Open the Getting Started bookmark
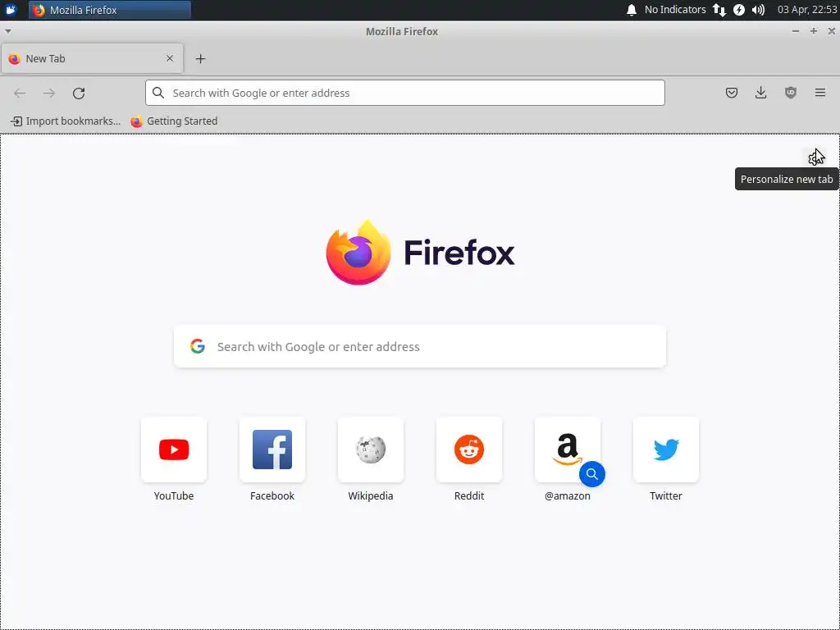Image resolution: width=840 pixels, height=630 pixels. pyautogui.click(x=174, y=121)
